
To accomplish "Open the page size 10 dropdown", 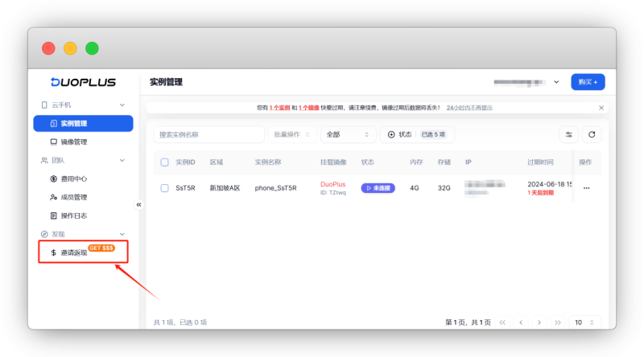I will 585,322.
